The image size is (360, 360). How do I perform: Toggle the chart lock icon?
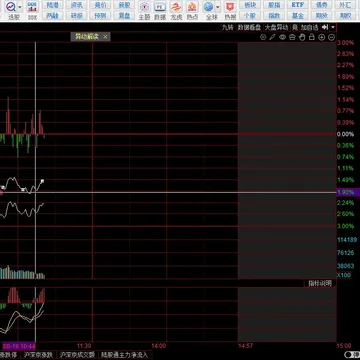click(312, 37)
